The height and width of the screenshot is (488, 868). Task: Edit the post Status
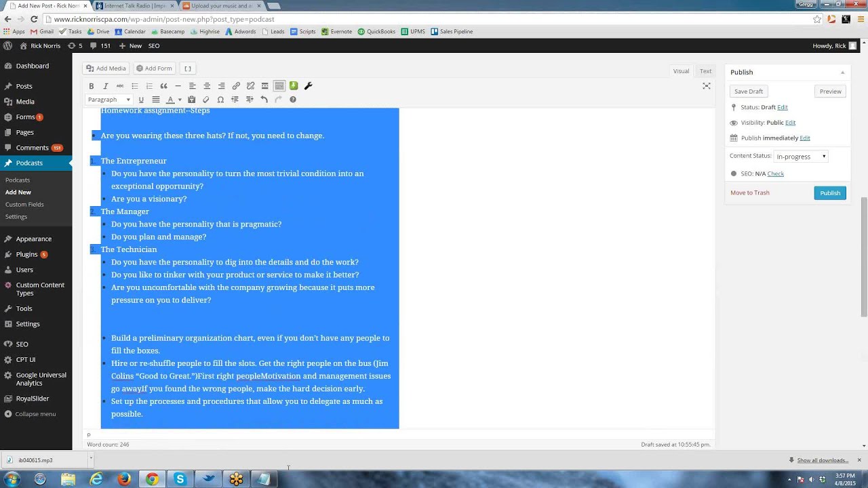783,107
